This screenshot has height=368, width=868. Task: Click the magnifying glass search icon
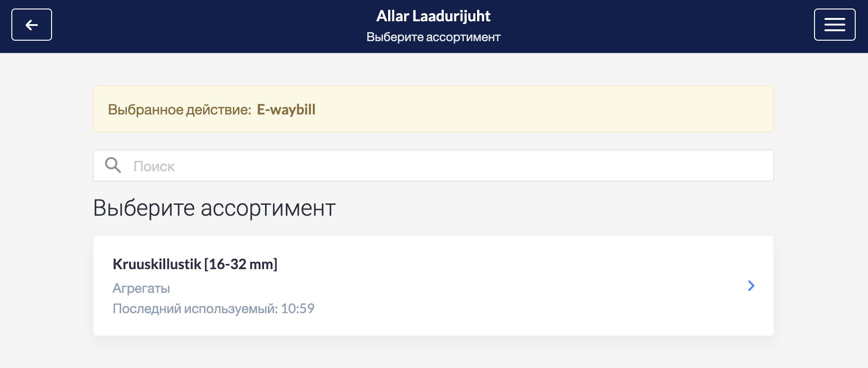pyautogui.click(x=113, y=165)
